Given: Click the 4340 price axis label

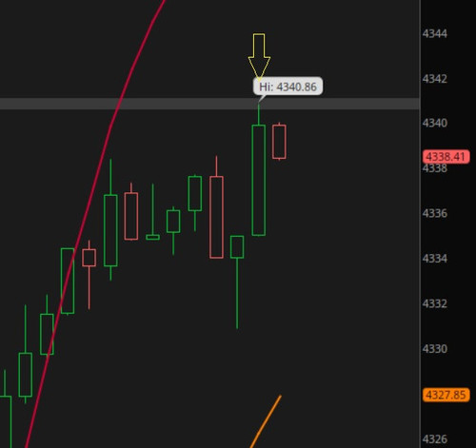Looking at the screenshot, I should tap(435, 123).
